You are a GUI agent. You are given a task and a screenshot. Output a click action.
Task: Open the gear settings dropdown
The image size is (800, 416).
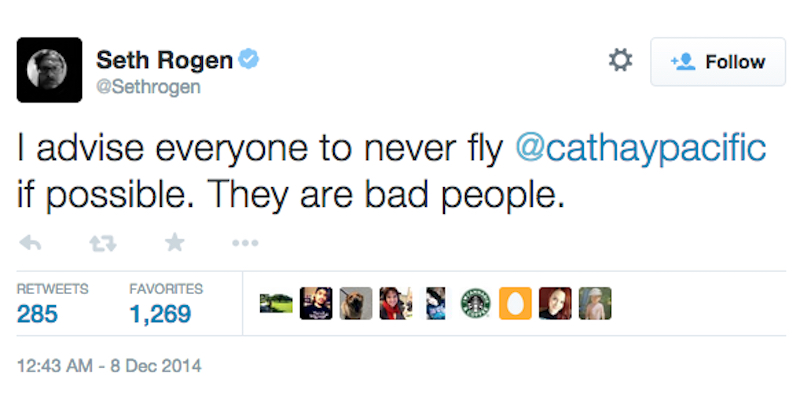620,61
